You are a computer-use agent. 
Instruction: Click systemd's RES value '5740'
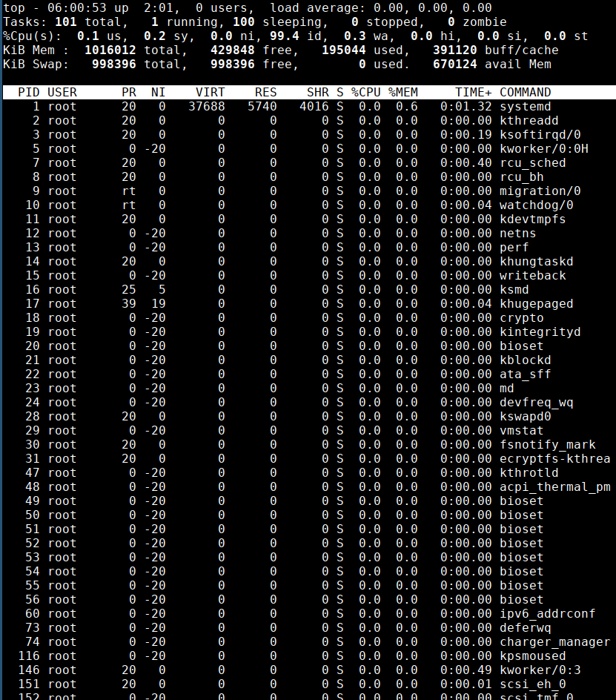click(262, 107)
